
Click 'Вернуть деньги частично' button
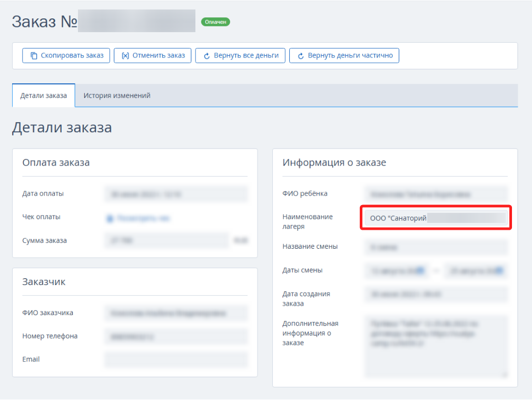pyautogui.click(x=344, y=56)
